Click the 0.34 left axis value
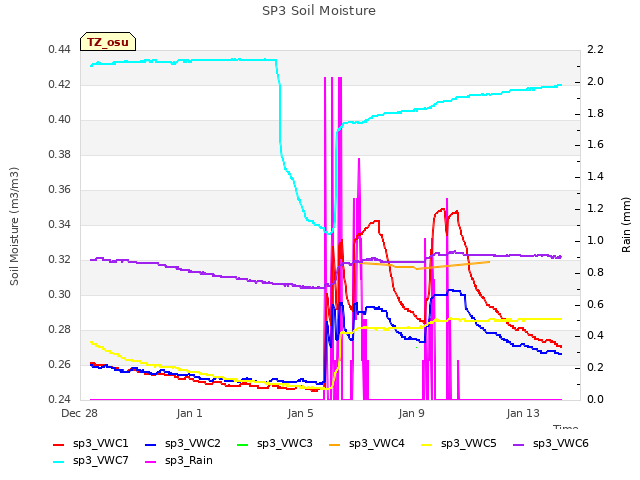 (59, 224)
